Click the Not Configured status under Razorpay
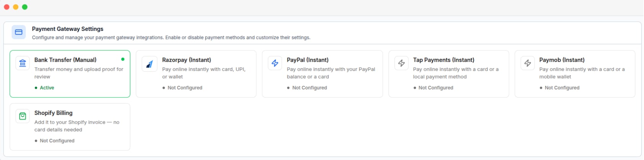The image size is (644, 160). click(182, 88)
